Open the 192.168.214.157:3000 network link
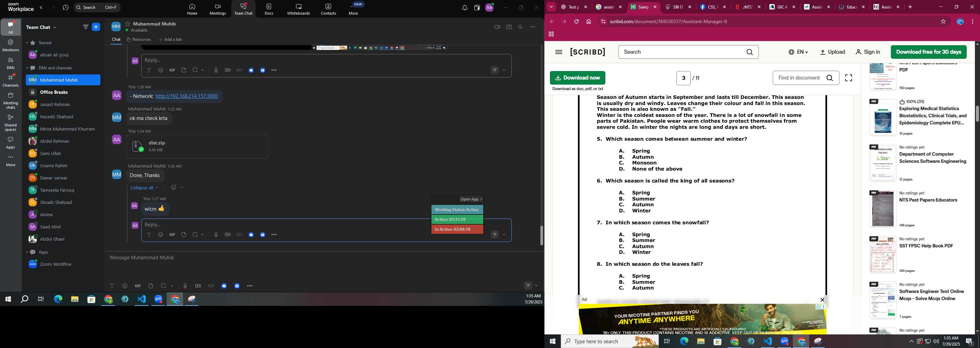This screenshot has height=348, width=980. pos(187,96)
